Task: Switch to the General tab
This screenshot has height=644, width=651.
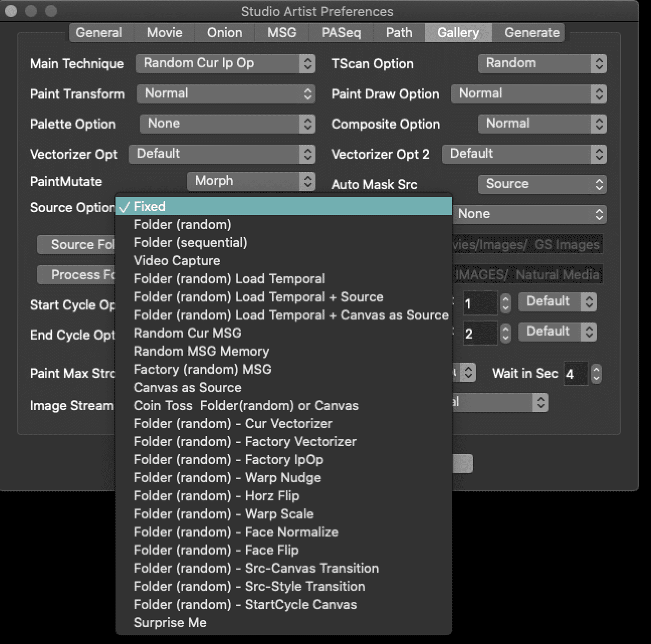Action: (x=99, y=33)
